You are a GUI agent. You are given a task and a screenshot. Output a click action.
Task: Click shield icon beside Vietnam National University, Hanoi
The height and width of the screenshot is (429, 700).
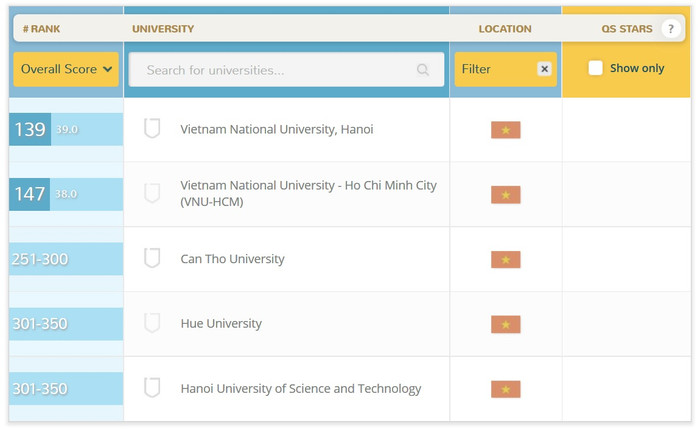pyautogui.click(x=152, y=129)
